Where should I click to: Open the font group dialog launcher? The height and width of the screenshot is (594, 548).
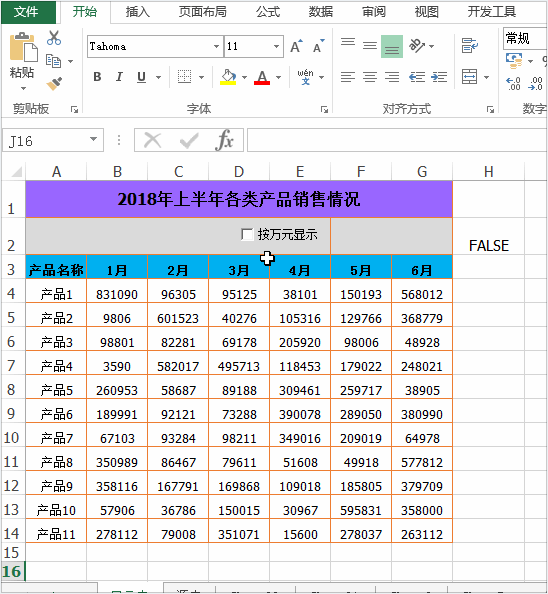(x=325, y=109)
